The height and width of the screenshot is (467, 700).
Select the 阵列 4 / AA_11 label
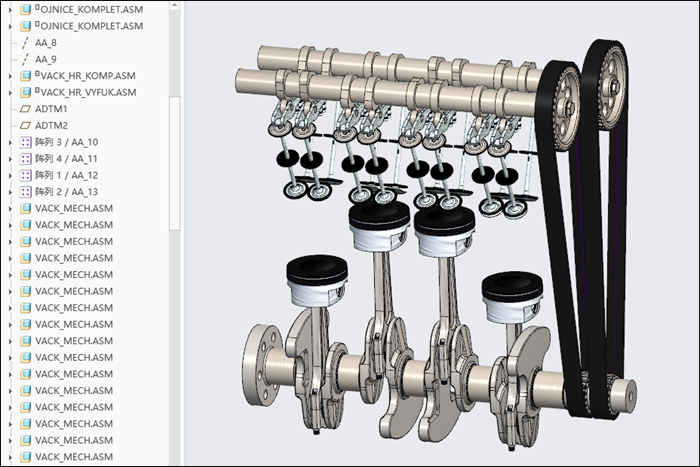click(66, 159)
